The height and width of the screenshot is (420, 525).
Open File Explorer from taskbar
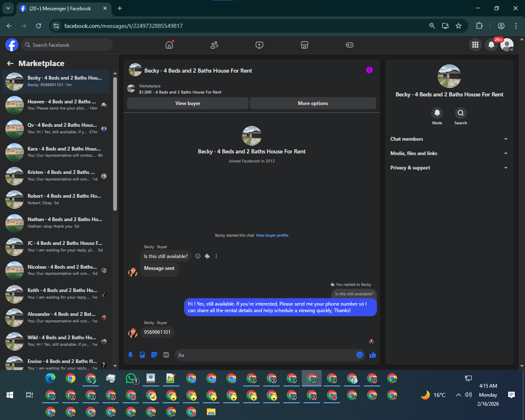211,412
